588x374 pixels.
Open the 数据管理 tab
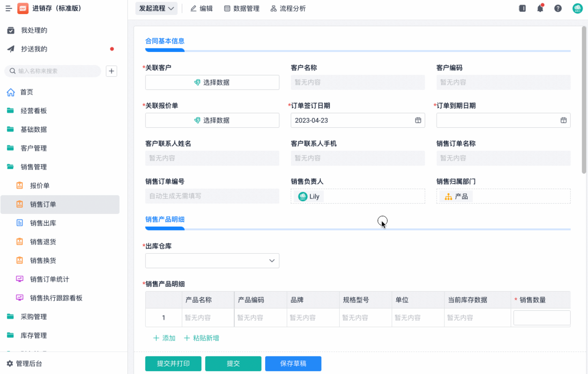tap(242, 8)
